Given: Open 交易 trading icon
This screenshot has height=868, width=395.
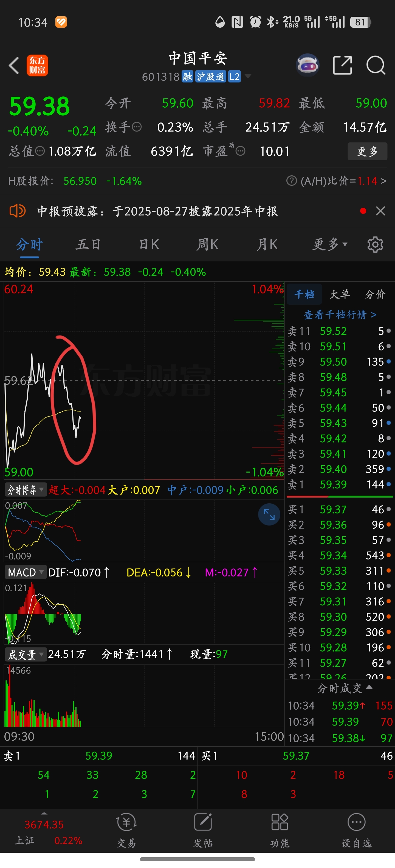Looking at the screenshot, I should coord(126,830).
